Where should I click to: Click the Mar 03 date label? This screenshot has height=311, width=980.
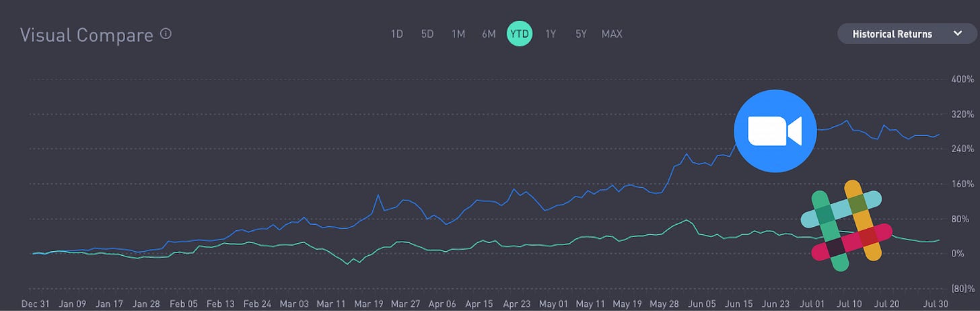[295, 304]
